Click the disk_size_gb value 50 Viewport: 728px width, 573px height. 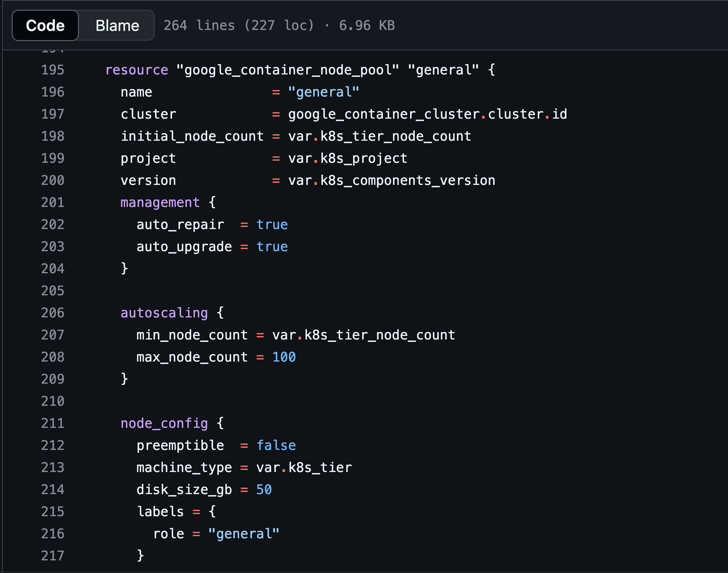click(x=264, y=489)
